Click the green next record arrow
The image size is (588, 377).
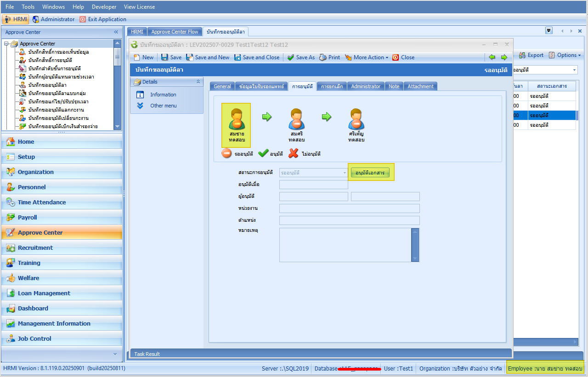click(x=504, y=57)
